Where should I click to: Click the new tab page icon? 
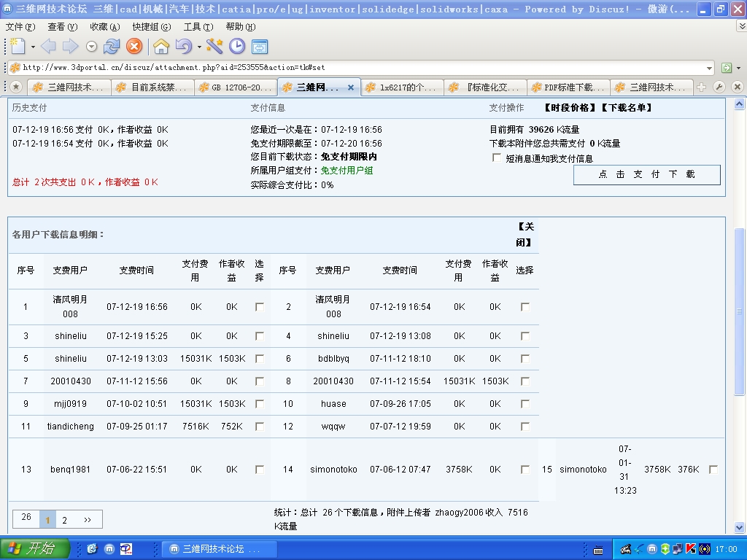18,46
